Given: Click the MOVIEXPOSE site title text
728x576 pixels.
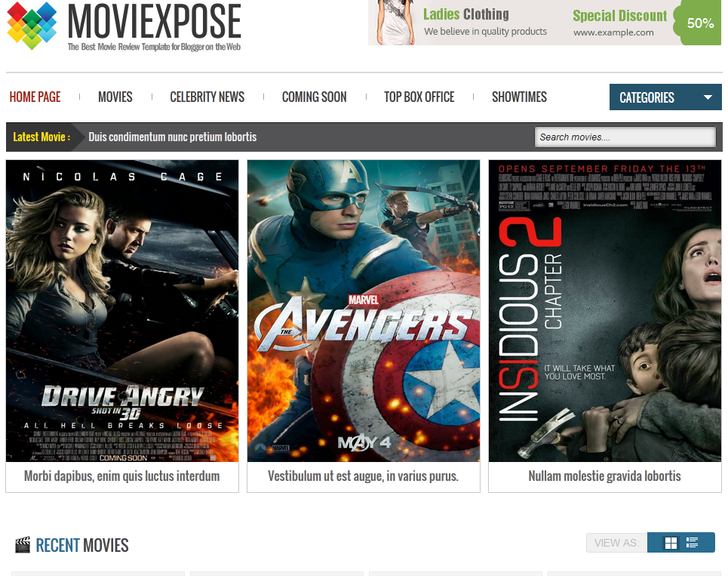Looking at the screenshot, I should click(x=154, y=21).
